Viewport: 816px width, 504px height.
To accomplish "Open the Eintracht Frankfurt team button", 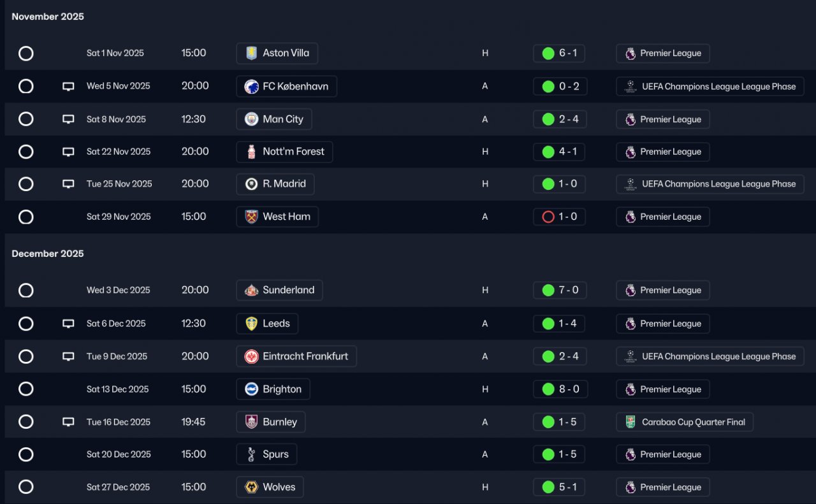I will click(x=296, y=356).
